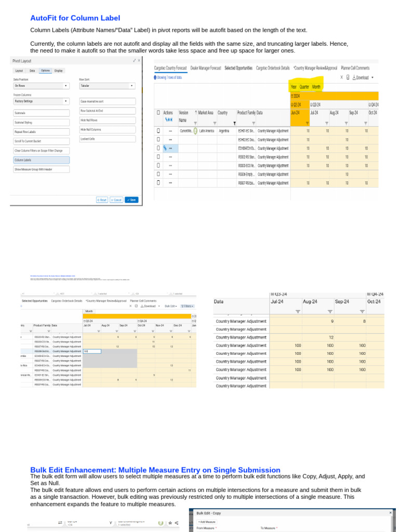Collapse the Q3-24 group above Jul-24, Aug-24 and Sep-24
This screenshot has height=532, width=399.
311,105
